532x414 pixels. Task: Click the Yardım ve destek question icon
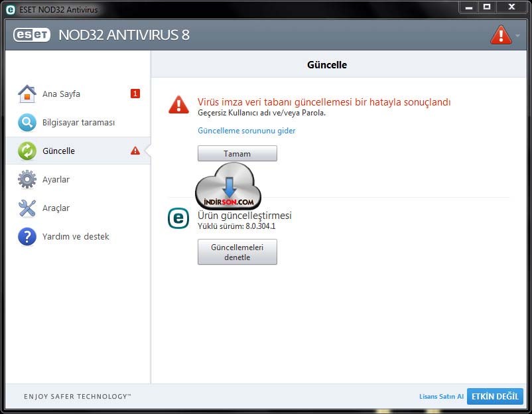pos(27,236)
